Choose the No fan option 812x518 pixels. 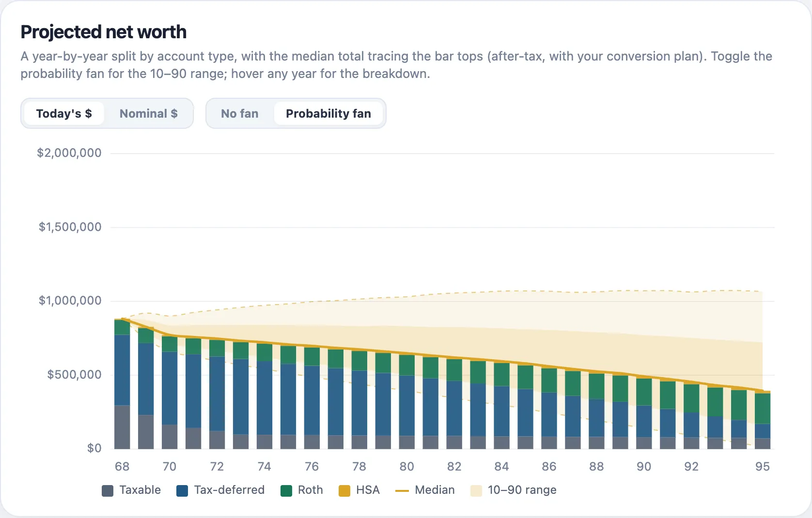tap(239, 113)
